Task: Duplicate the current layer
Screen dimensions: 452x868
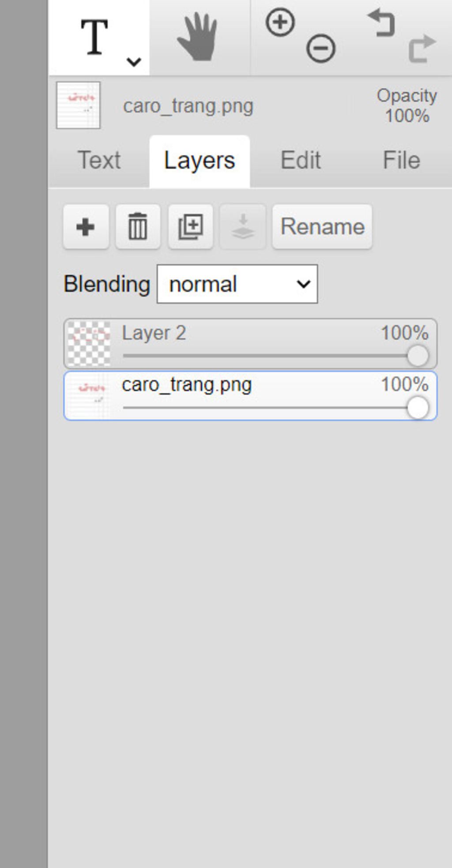Action: tap(190, 227)
